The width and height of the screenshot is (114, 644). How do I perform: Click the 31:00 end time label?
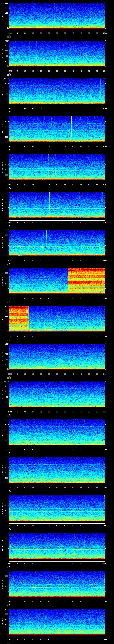105,639
